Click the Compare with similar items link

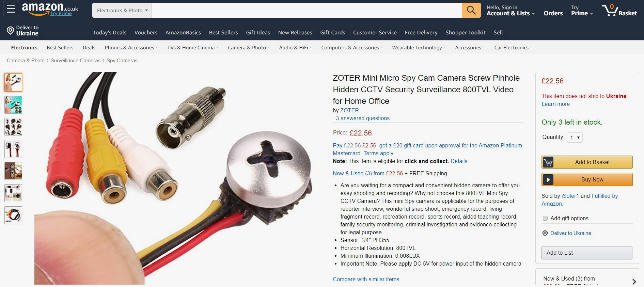pyautogui.click(x=366, y=279)
